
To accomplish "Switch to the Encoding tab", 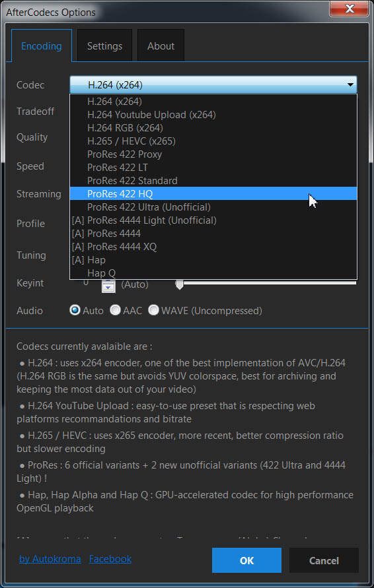I will tap(42, 46).
